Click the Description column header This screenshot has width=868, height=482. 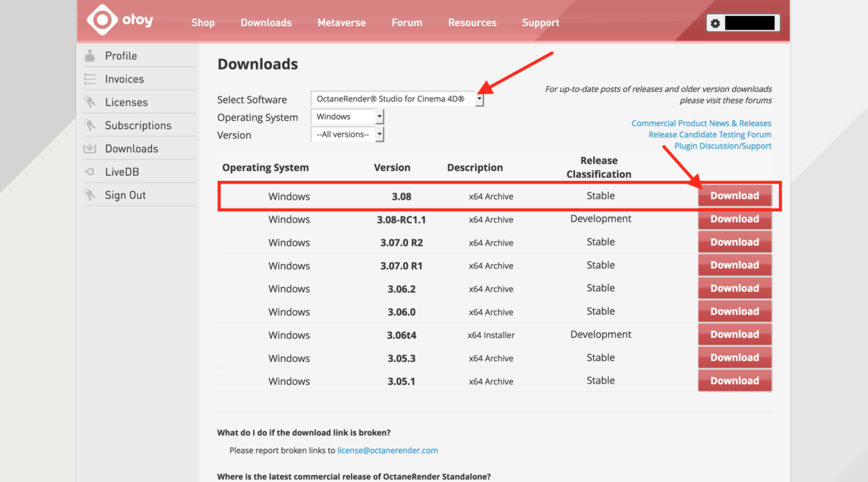point(475,167)
